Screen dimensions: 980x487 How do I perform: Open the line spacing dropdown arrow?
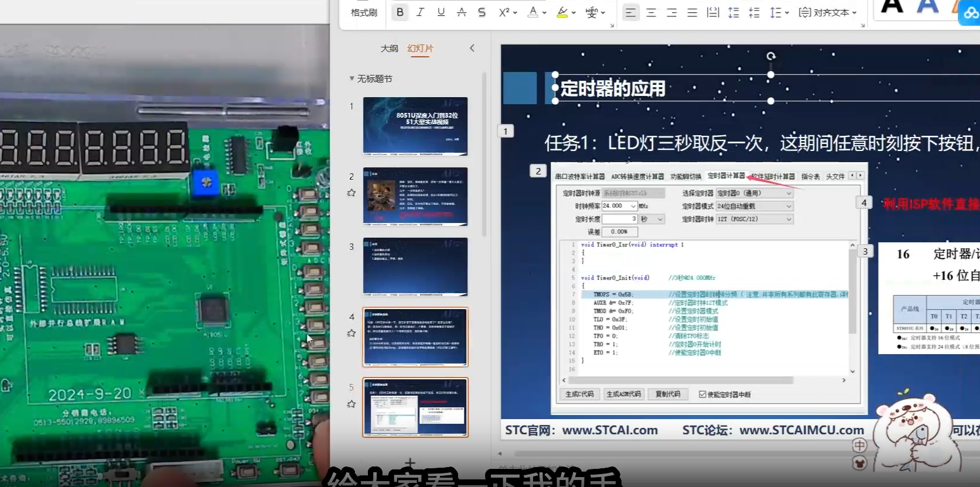pos(787,12)
